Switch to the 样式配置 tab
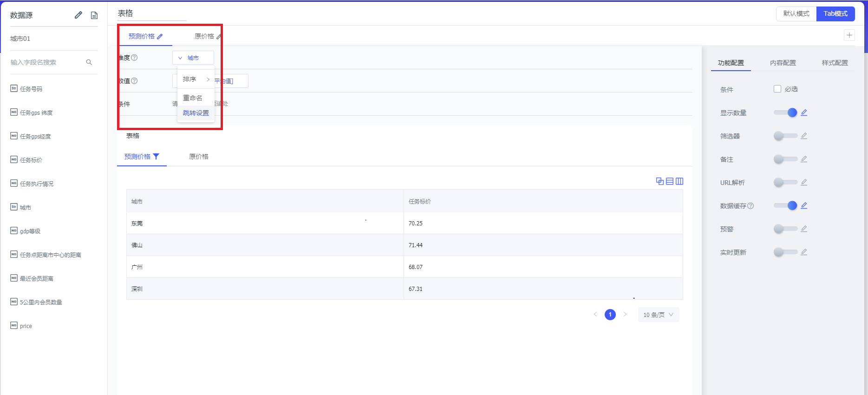 click(x=835, y=63)
